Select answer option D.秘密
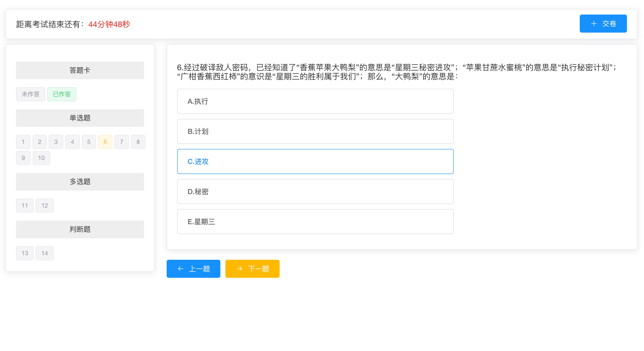 coord(315,192)
